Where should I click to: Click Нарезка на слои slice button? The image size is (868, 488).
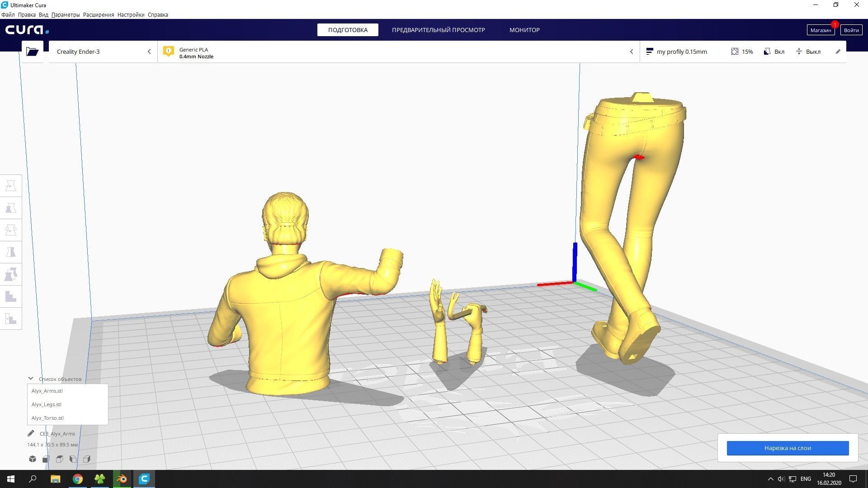tap(788, 448)
